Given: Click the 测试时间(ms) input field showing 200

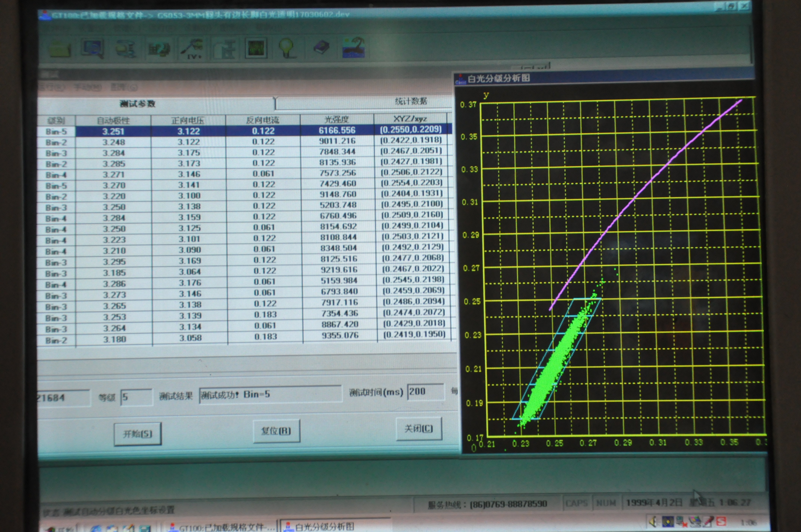Looking at the screenshot, I should click(425, 392).
